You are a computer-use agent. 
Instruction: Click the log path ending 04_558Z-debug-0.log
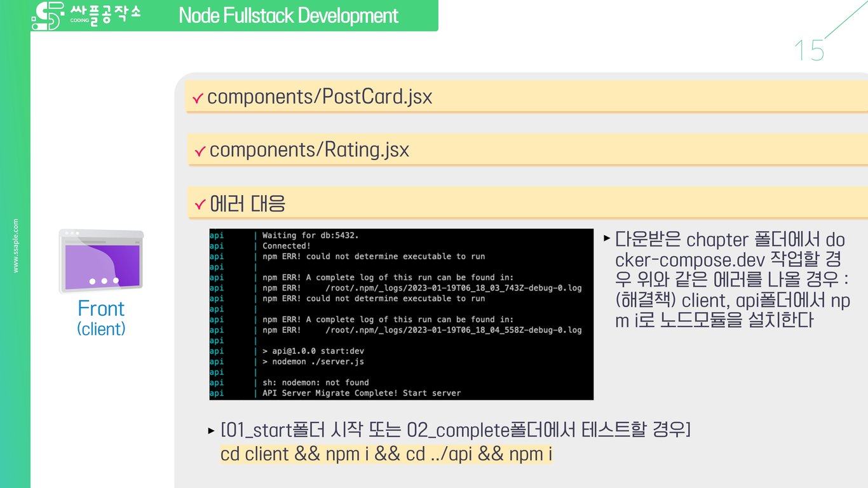click(454, 330)
